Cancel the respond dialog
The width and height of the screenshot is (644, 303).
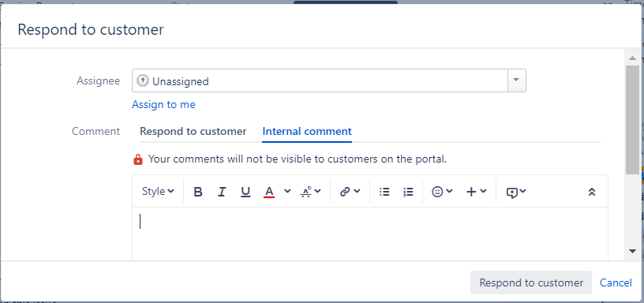[616, 282]
